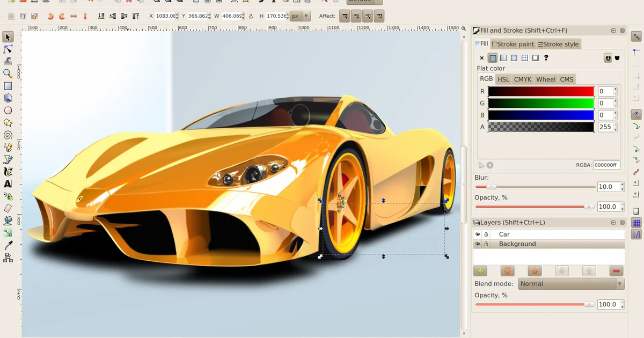
Task: Switch to the CMS color tab
Action: [567, 79]
